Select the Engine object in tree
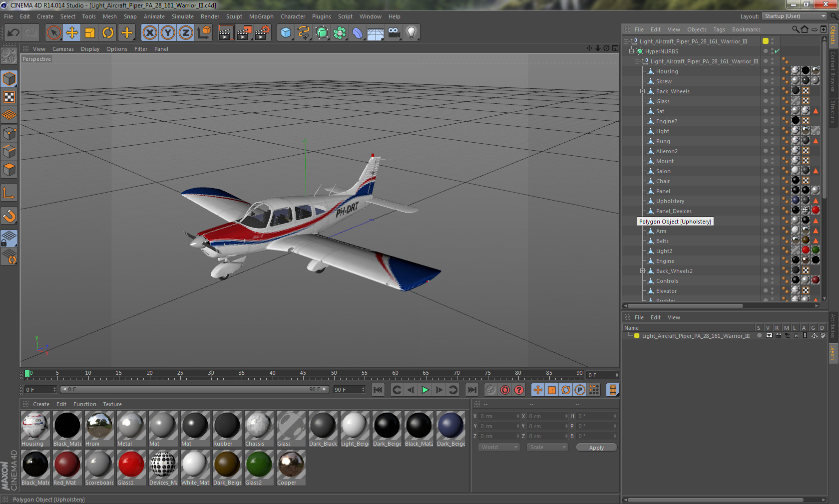The image size is (839, 504). 665,261
